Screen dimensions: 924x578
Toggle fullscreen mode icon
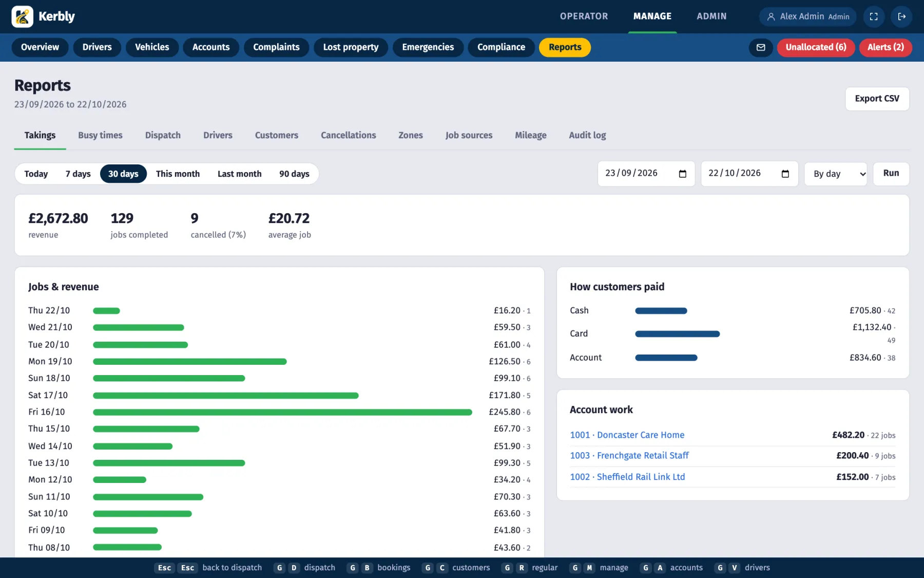pos(874,16)
